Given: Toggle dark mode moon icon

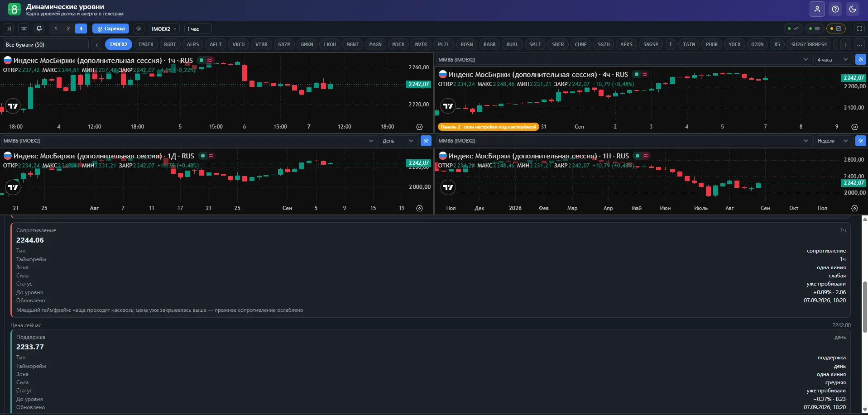Looking at the screenshot, I should click(x=853, y=9).
